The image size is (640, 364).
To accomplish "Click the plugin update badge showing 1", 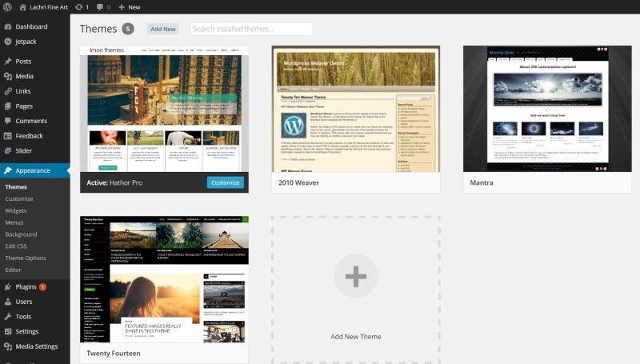I will [x=42, y=287].
